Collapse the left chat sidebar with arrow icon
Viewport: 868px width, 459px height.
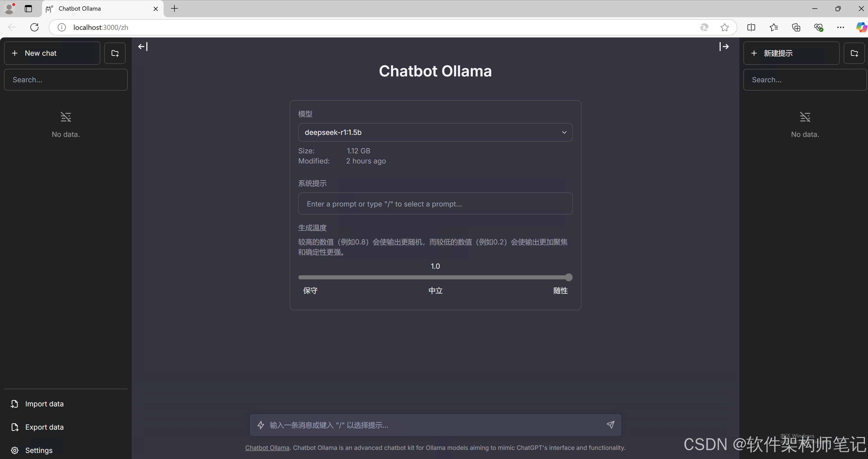[143, 47]
